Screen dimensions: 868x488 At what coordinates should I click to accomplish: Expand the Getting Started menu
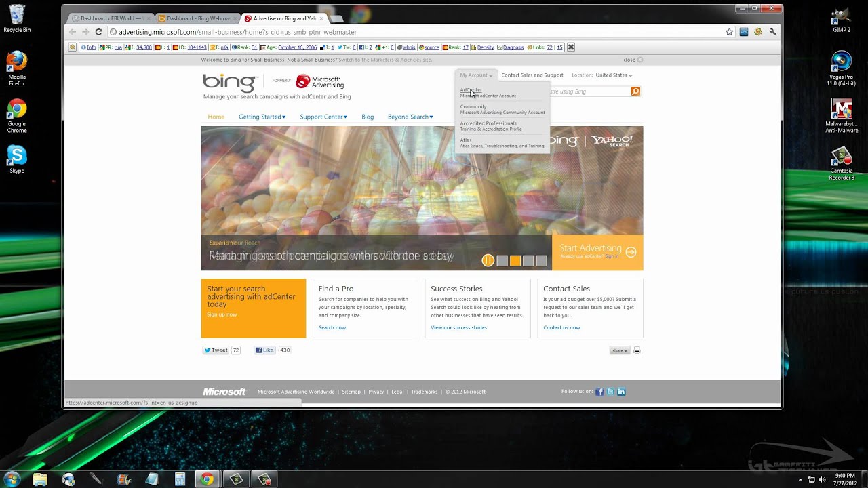coord(262,117)
